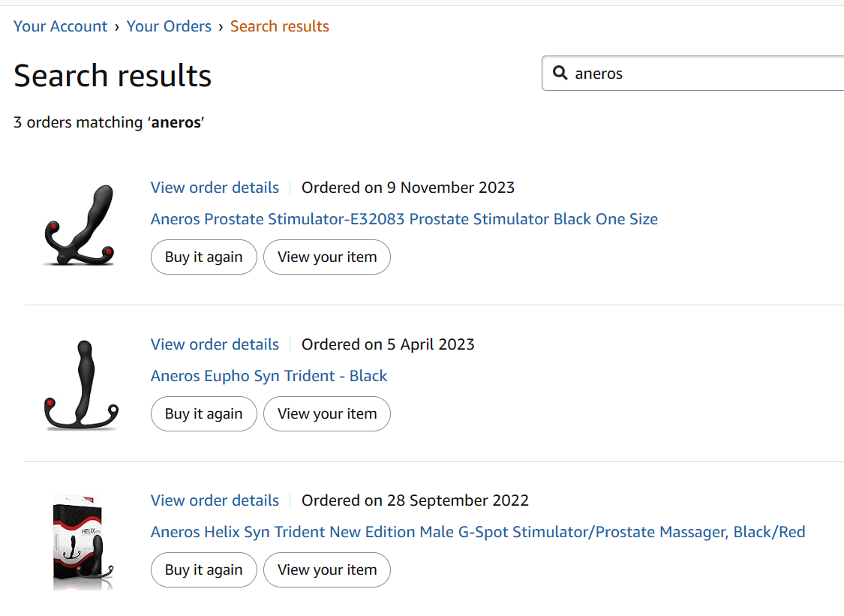844x616 pixels.
Task: Buy it again for the Eupho Syn Trident
Action: click(x=204, y=413)
